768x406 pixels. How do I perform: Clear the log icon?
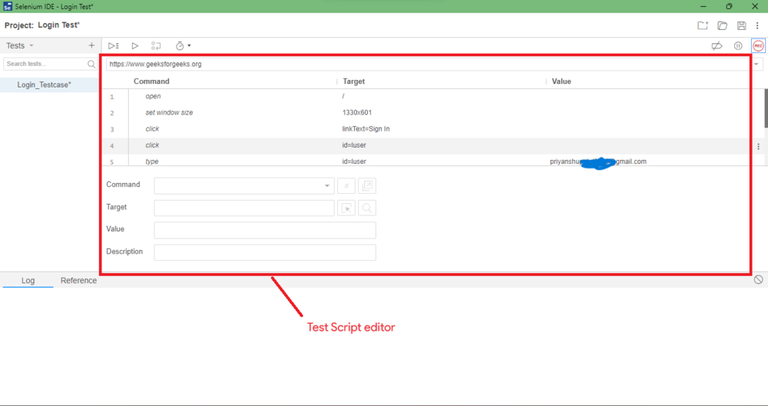(x=758, y=280)
